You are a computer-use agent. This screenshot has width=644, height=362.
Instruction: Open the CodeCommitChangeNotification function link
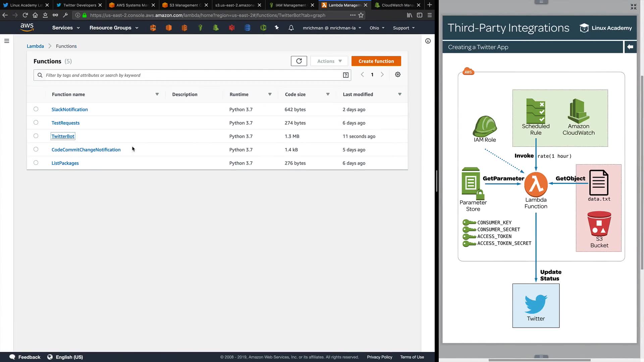[86, 149]
